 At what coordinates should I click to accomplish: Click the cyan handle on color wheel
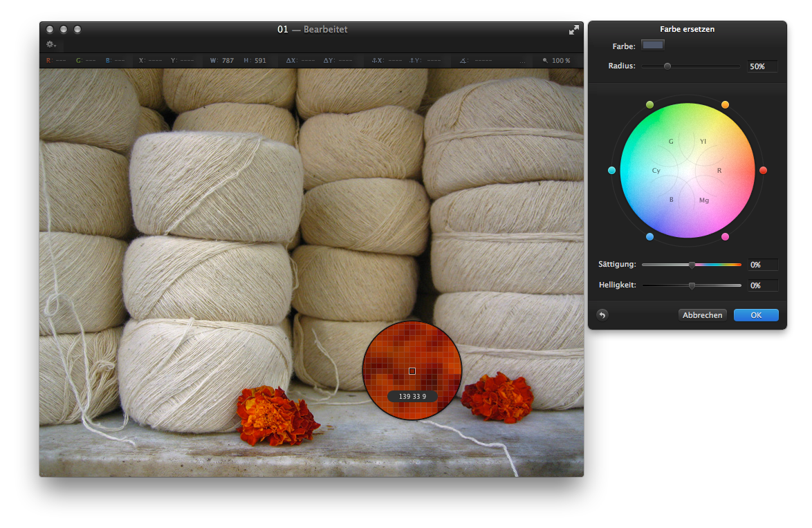(611, 170)
